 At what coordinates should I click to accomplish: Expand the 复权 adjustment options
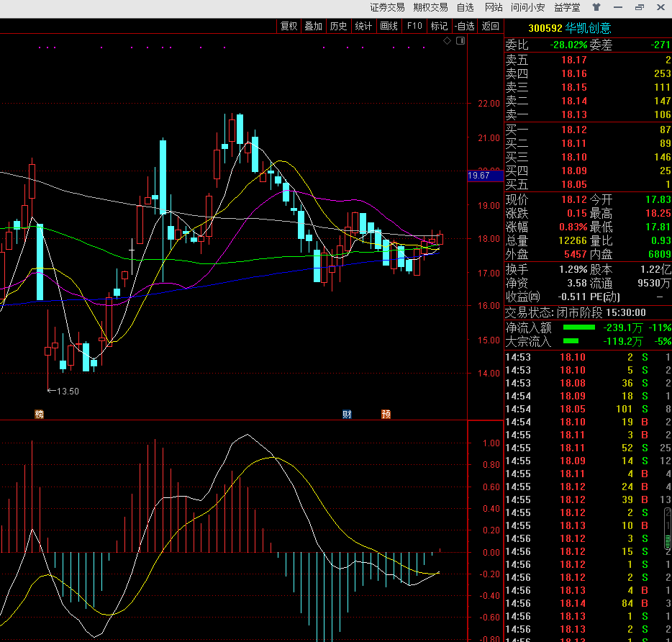click(289, 26)
